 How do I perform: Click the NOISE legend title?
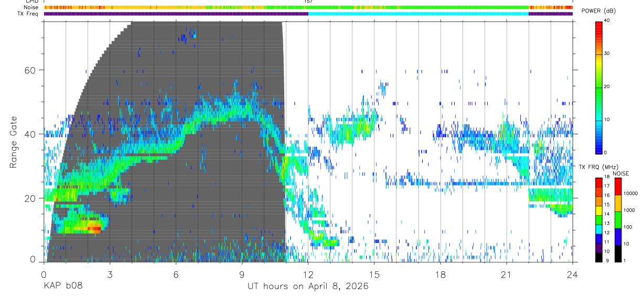point(621,173)
